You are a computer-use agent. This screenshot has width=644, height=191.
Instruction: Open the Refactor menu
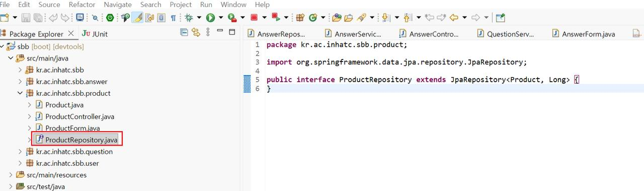(x=82, y=5)
